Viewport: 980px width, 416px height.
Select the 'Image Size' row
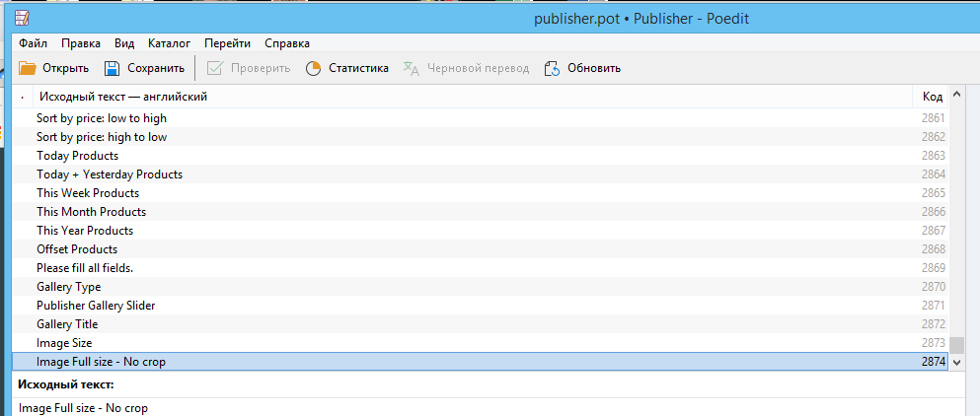(480, 343)
